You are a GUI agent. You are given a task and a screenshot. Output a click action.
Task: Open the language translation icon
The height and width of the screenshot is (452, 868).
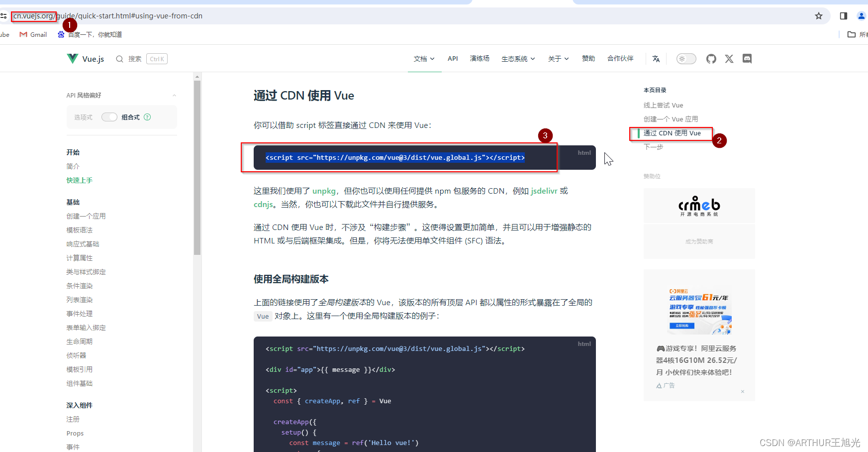coord(656,59)
